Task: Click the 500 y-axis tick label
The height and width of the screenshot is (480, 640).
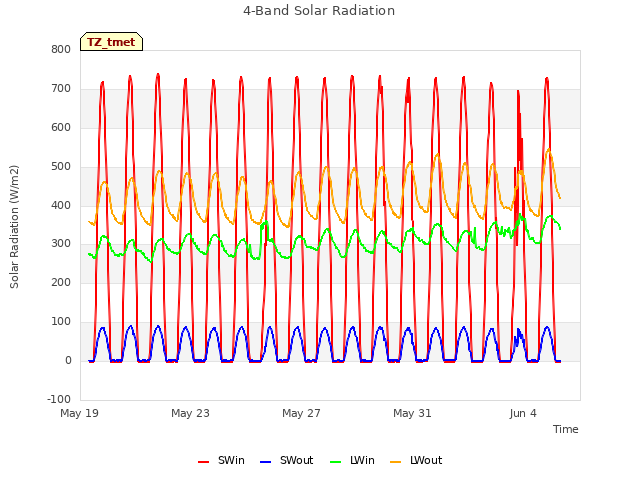Action: (x=61, y=167)
